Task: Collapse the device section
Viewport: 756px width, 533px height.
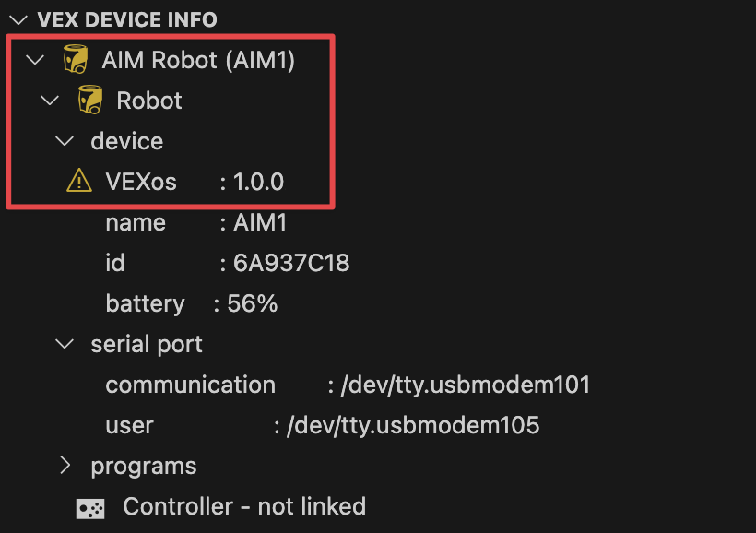Action: (x=65, y=140)
